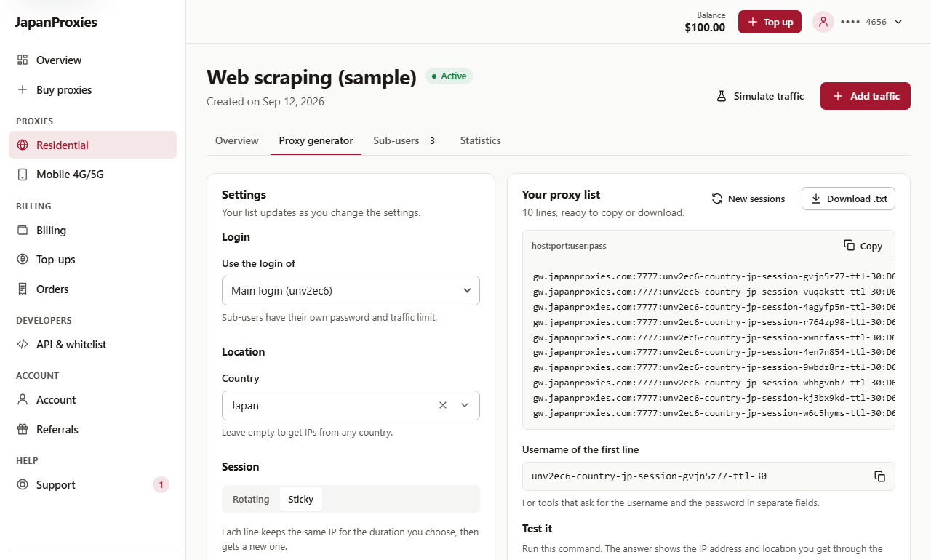This screenshot has width=931, height=560.
Task: Expand the Country dropdown chevron
Action: 465,405
